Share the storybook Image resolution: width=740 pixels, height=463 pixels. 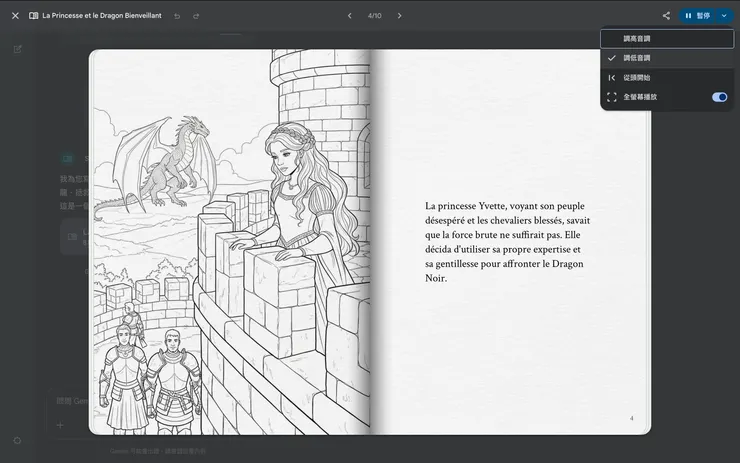click(666, 16)
